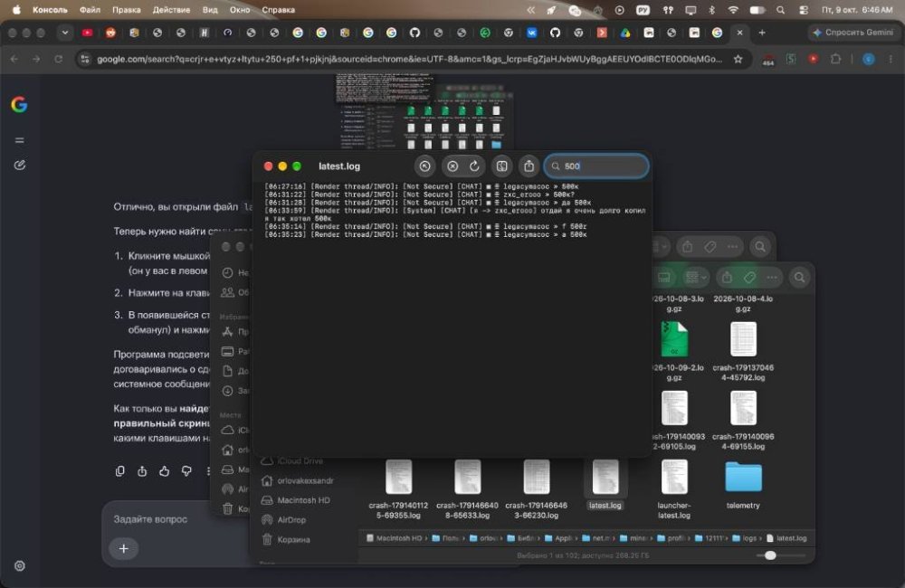Select the telemetry folder in Finder
Image resolution: width=905 pixels, height=588 pixels.
pyautogui.click(x=743, y=485)
